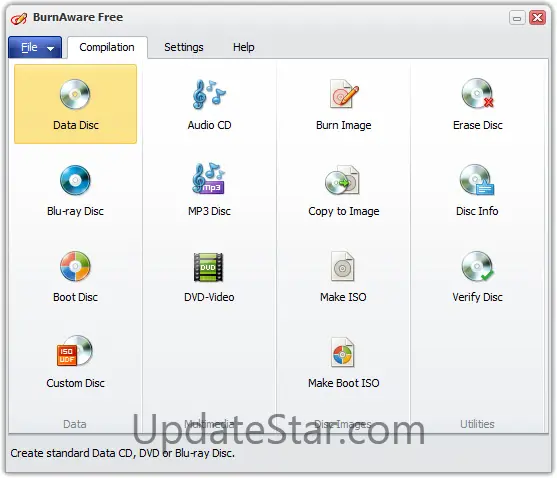Expand the File dropdown menu
The height and width of the screenshot is (478, 557).
pos(35,47)
